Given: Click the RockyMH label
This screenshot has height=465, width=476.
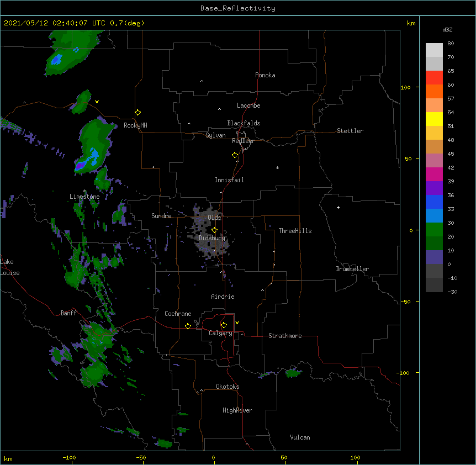Looking at the screenshot, I should (135, 125).
